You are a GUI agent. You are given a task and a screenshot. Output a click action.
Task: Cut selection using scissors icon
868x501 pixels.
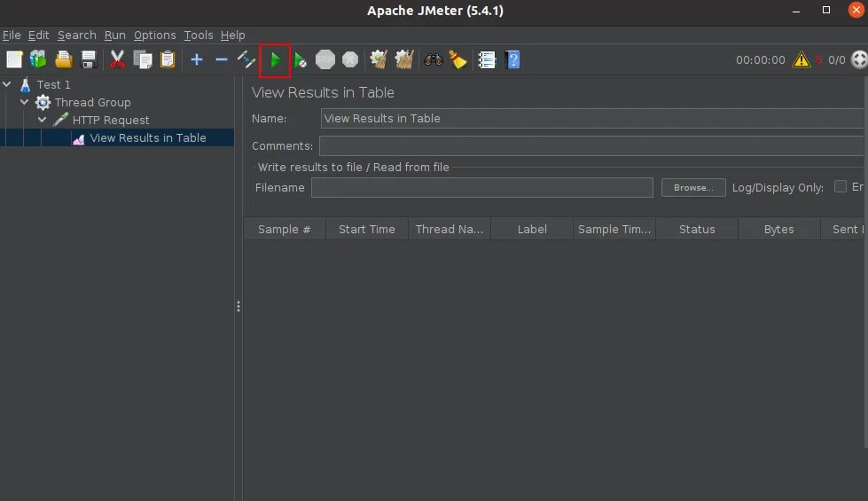[117, 59]
